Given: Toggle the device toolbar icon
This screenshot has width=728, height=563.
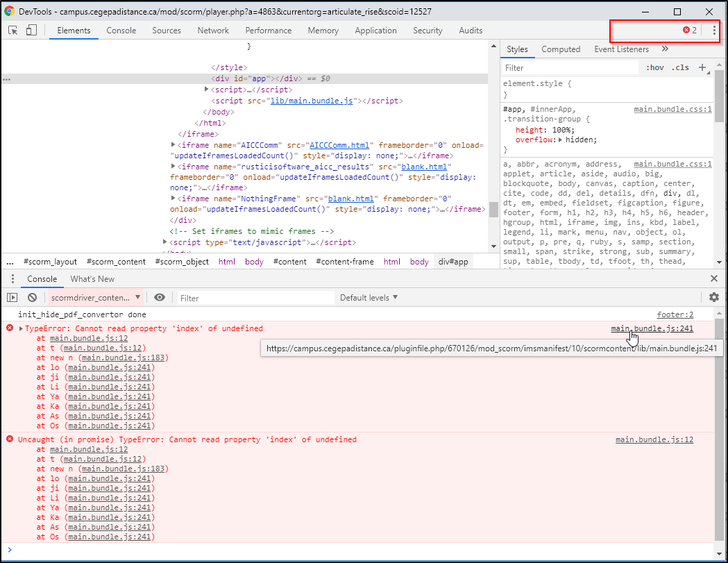Looking at the screenshot, I should coord(31,31).
